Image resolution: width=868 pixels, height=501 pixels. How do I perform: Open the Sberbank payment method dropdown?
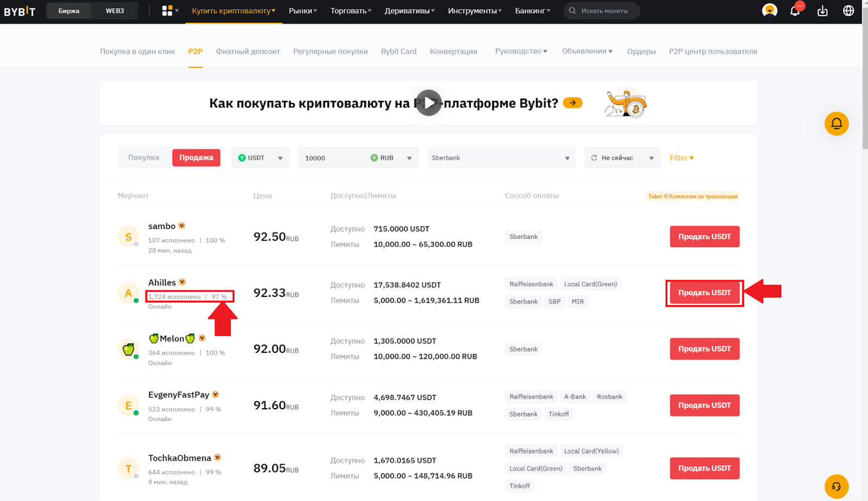[x=501, y=157]
